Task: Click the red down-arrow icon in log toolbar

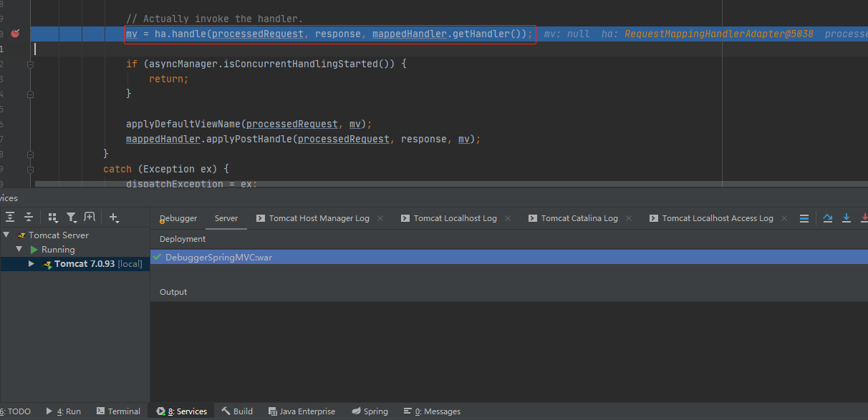Action: click(864, 218)
